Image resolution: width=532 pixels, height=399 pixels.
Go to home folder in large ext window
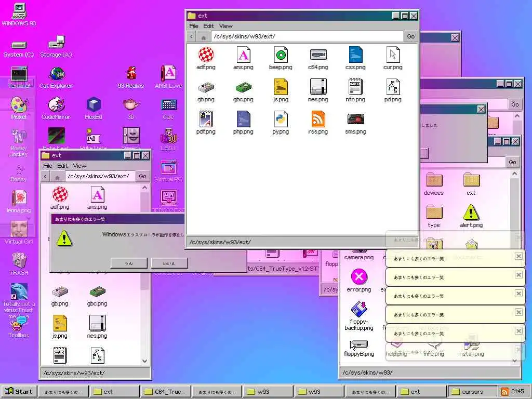pos(203,37)
